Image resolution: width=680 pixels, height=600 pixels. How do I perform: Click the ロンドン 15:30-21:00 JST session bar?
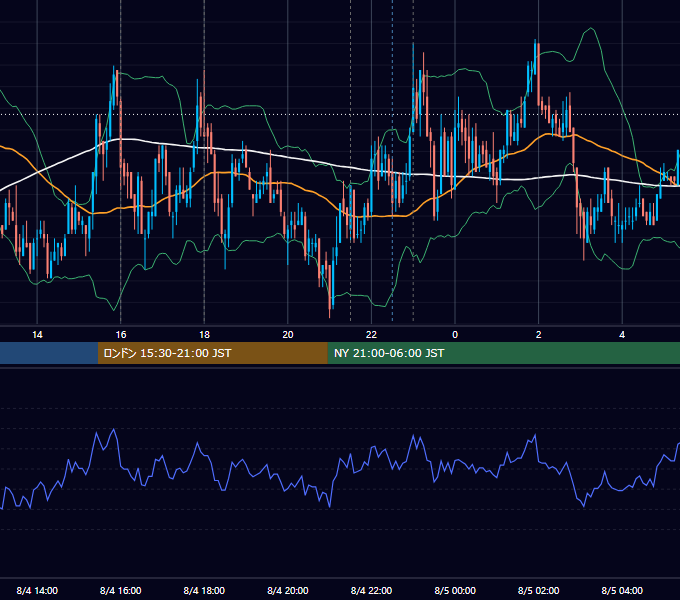[212, 353]
